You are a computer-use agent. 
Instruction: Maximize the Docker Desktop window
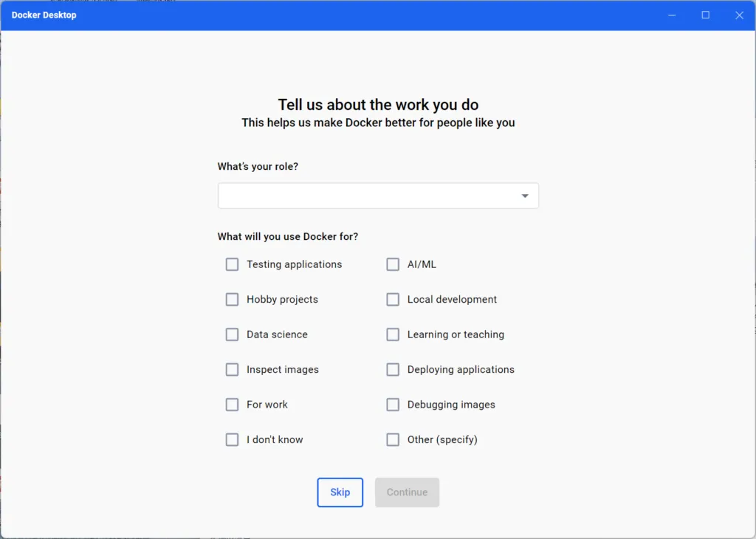click(705, 15)
